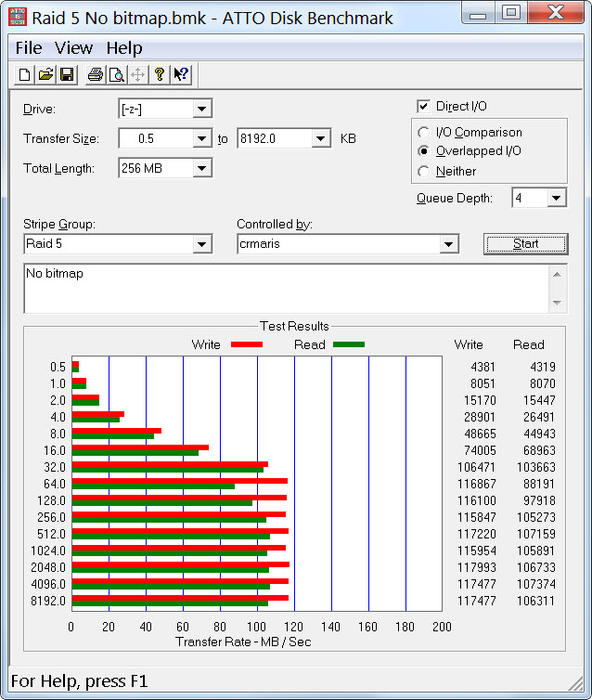The width and height of the screenshot is (592, 700).
Task: Click the green Read legend swatch
Action: pos(349,344)
